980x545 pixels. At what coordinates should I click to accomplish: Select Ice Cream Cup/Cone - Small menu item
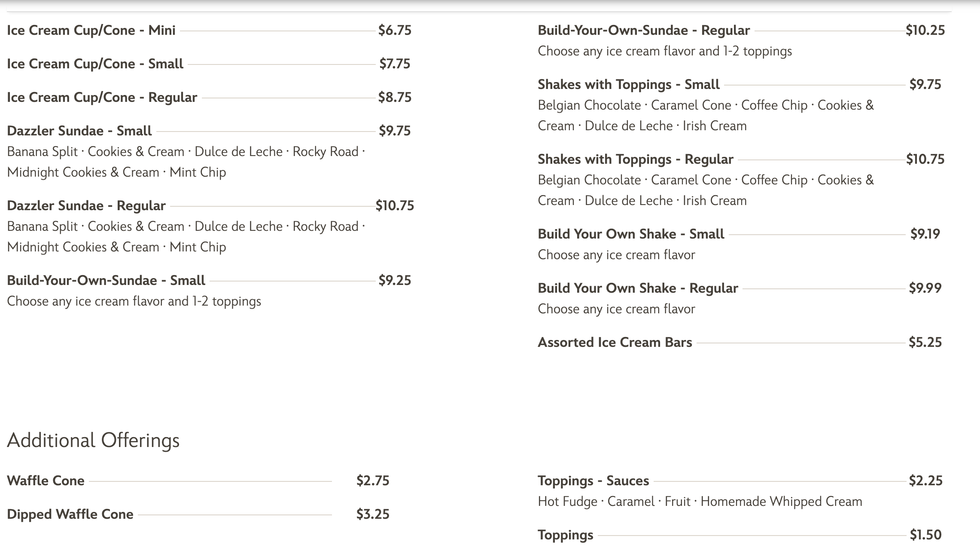click(95, 64)
